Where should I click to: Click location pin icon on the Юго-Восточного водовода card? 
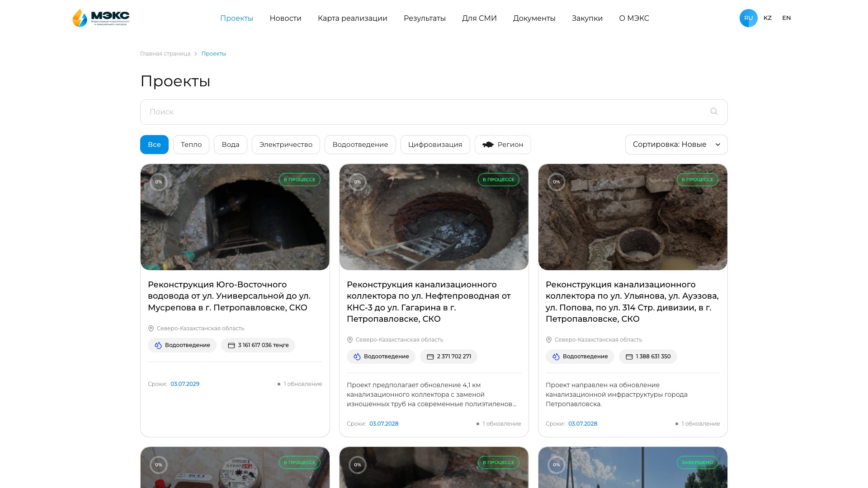click(x=151, y=328)
